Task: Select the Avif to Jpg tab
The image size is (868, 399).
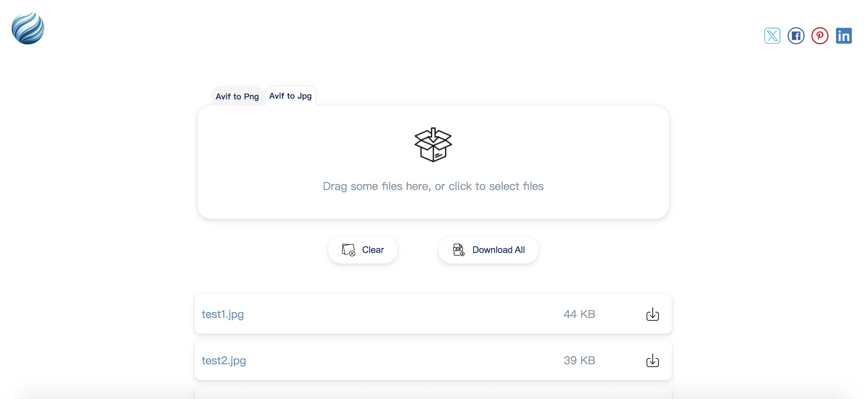Action: point(290,96)
